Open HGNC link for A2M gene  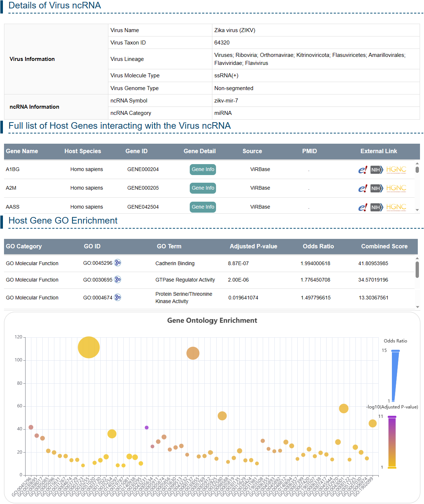pyautogui.click(x=396, y=189)
